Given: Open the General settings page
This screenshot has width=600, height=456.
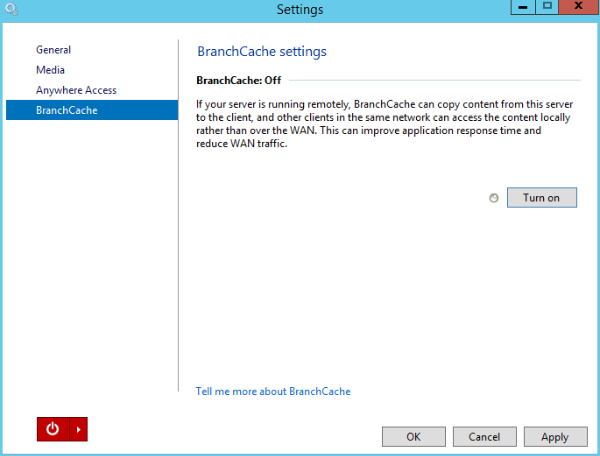Looking at the screenshot, I should coord(54,50).
